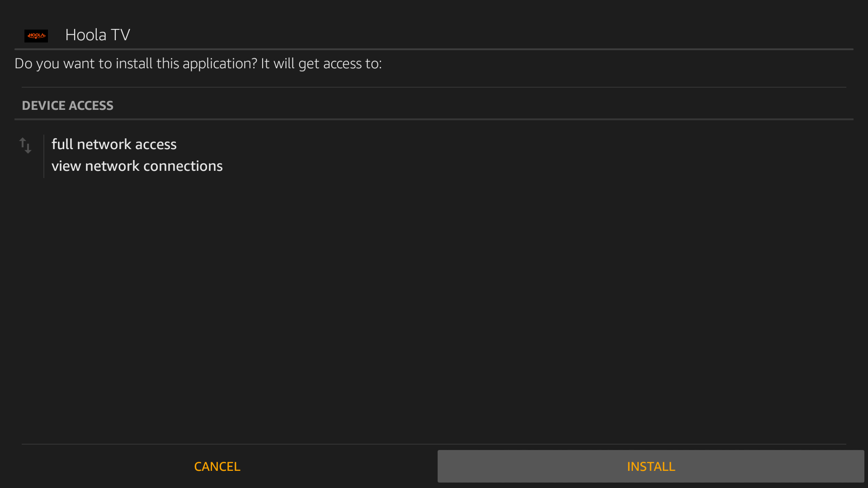The image size is (868, 488).
Task: Tap the orange Hoola logo thumbnail
Action: pyautogui.click(x=36, y=35)
